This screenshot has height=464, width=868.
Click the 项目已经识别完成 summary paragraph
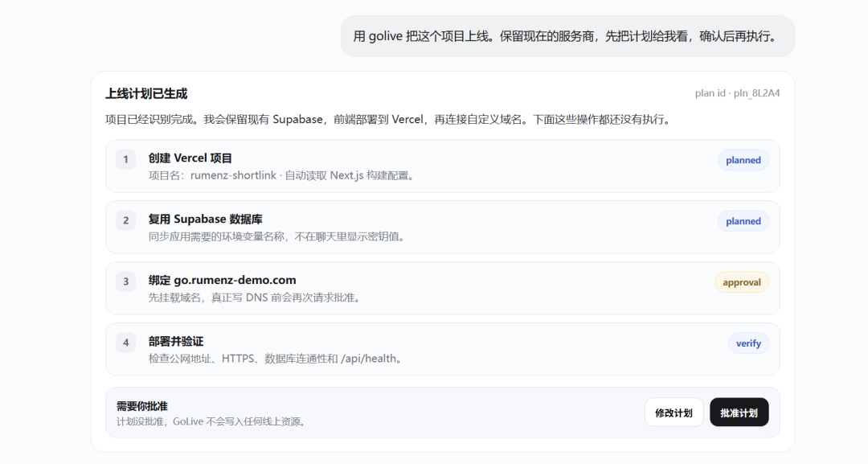tap(389, 120)
